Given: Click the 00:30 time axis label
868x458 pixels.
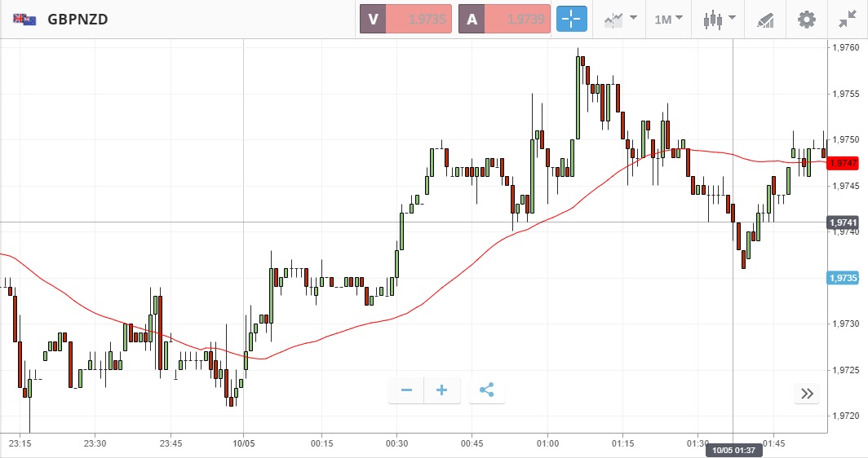Looking at the screenshot, I should tap(397, 443).
